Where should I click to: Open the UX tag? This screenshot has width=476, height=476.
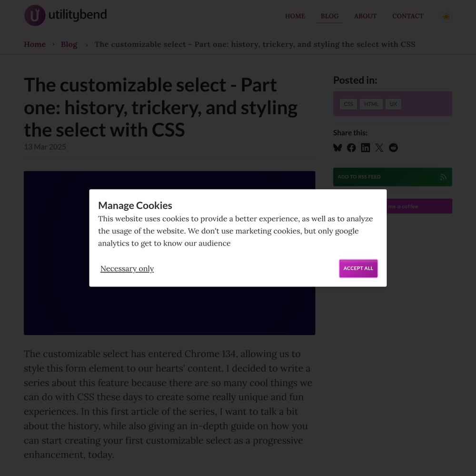click(394, 104)
